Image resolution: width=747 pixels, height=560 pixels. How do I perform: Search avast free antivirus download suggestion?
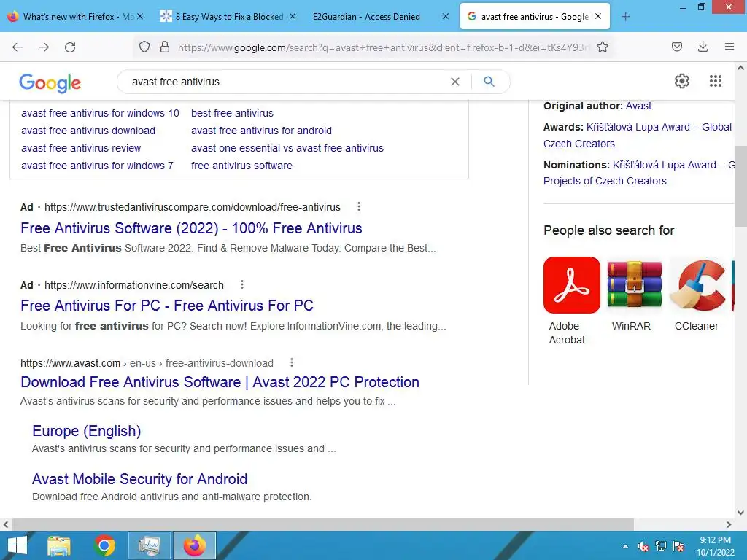point(88,131)
